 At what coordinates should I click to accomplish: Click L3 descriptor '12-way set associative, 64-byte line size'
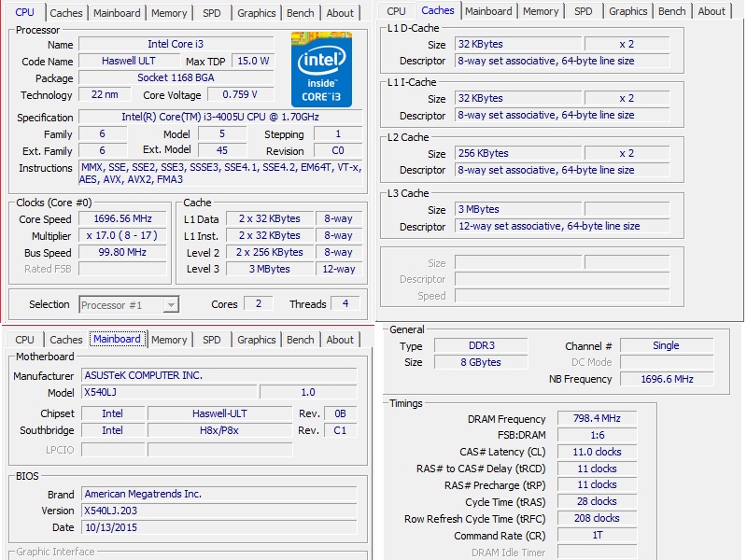(x=562, y=226)
